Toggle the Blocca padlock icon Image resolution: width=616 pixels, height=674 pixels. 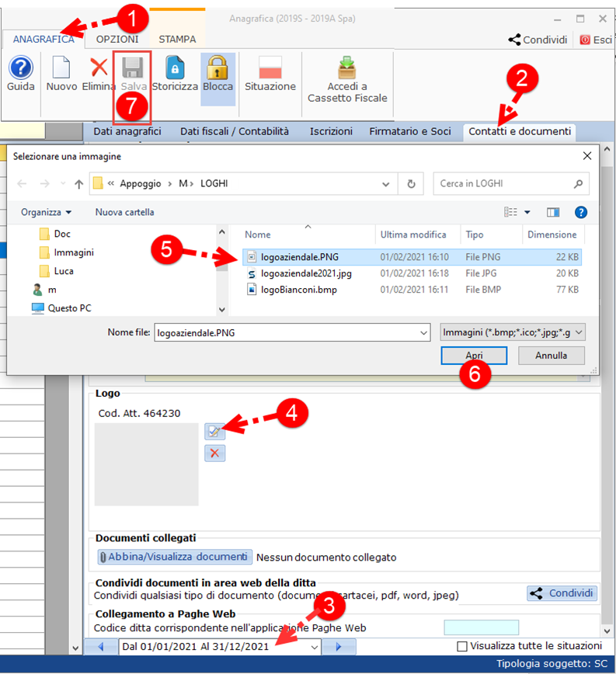tap(218, 68)
